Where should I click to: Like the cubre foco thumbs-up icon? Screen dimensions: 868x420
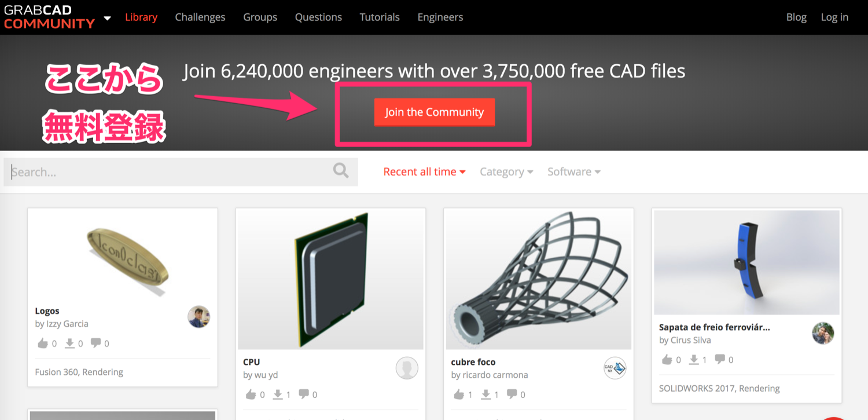click(x=459, y=394)
